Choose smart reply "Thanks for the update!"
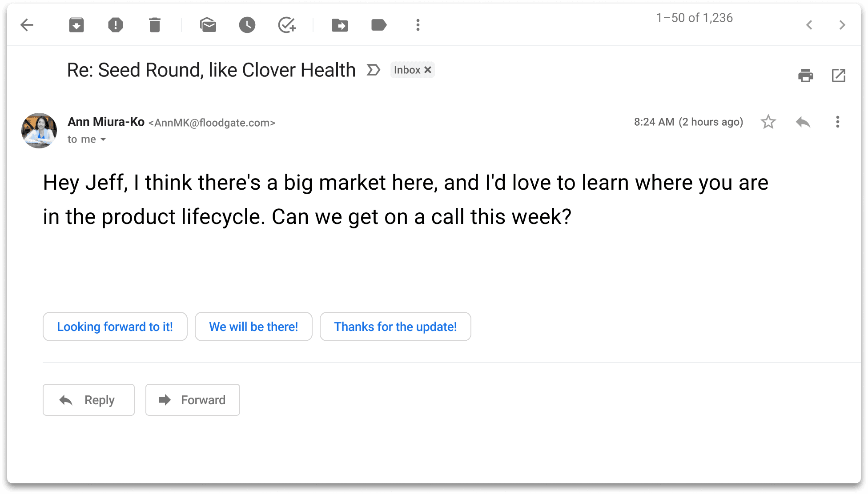 pyautogui.click(x=395, y=327)
